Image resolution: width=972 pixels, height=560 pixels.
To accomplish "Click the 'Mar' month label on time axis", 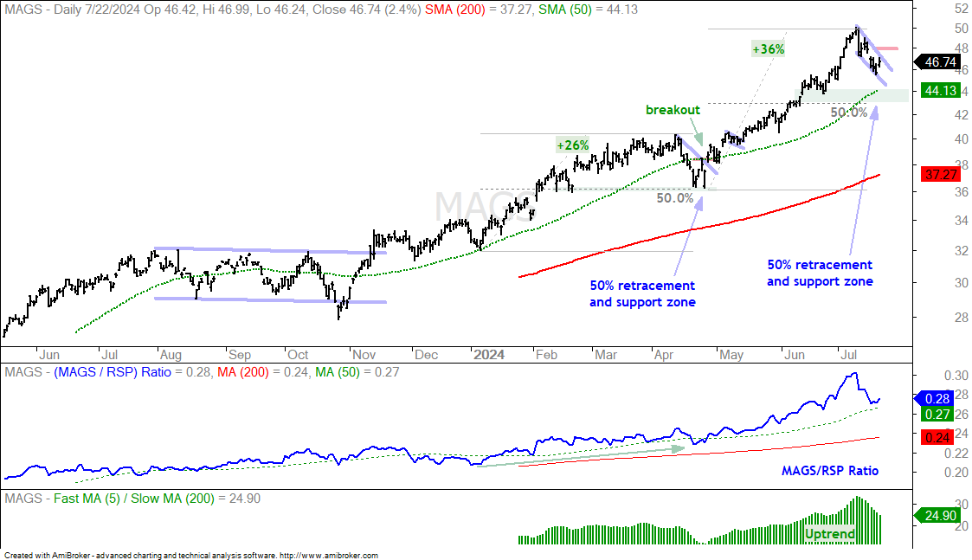I will 606,355.
